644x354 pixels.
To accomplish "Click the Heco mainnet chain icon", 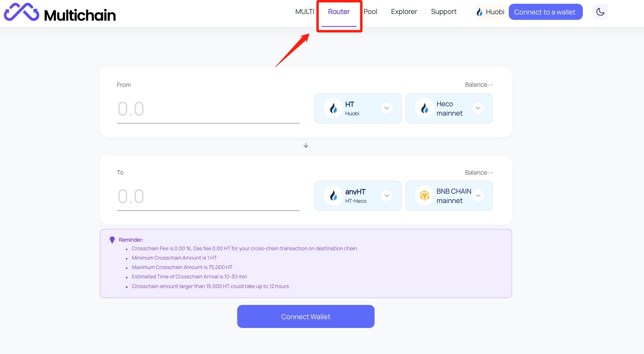I will pos(425,108).
